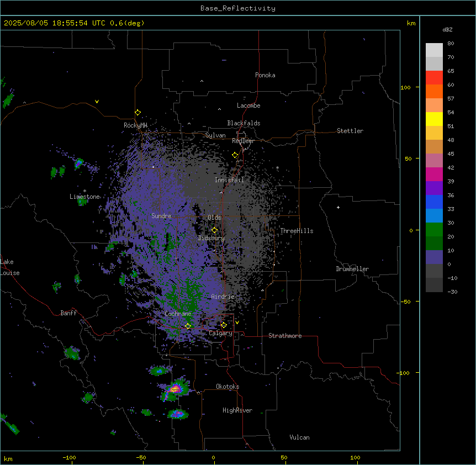Select the yellow diamond marker between Olds and Didsbury
Viewport: 476px width, 465px height.
[x=214, y=230]
